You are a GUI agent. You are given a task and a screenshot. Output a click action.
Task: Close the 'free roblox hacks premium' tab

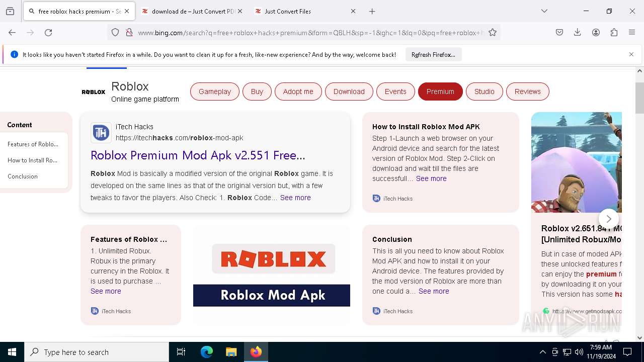[x=127, y=11]
